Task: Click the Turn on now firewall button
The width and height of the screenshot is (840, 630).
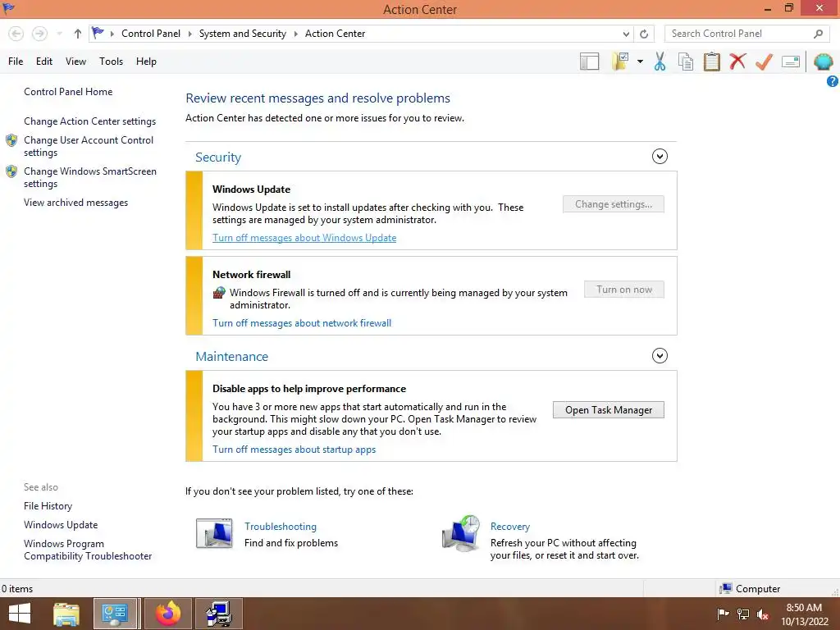Action: pos(624,290)
